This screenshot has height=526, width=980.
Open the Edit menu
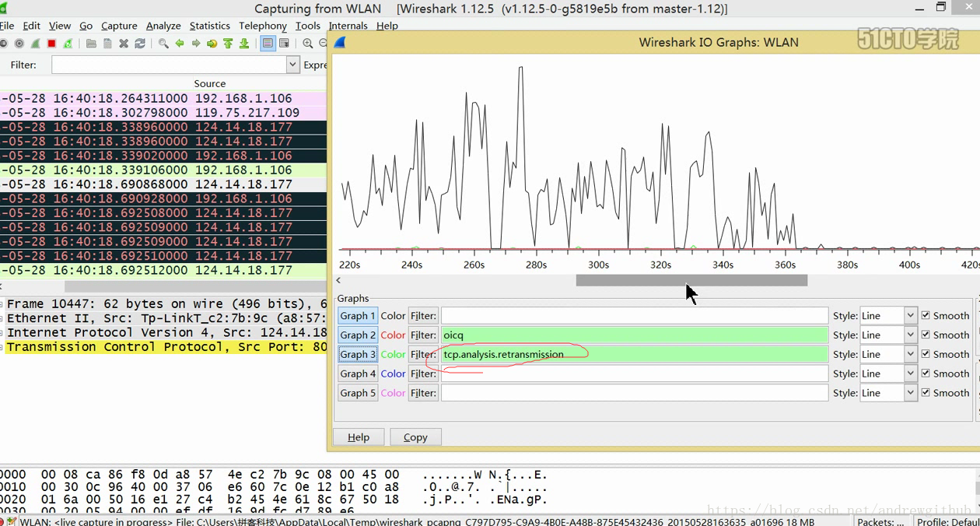32,26
